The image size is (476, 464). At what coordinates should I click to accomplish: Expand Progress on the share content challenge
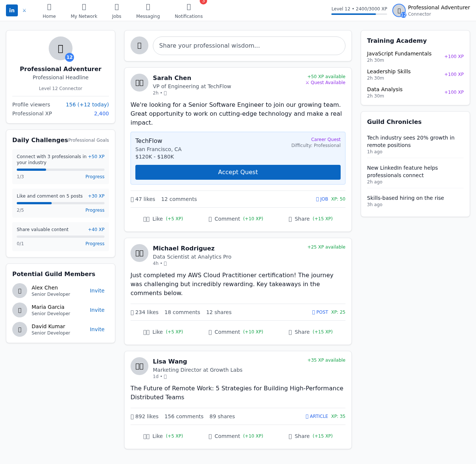[x=95, y=244]
